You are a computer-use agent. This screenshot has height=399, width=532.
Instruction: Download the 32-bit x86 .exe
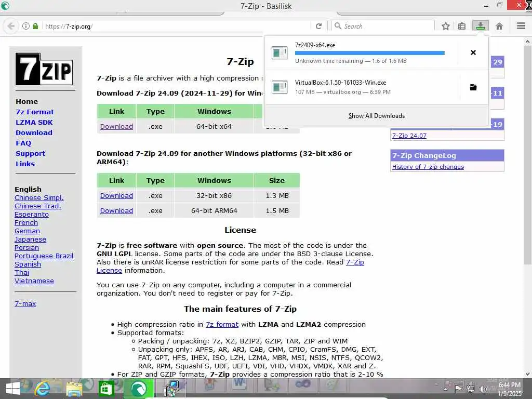pyautogui.click(x=116, y=196)
